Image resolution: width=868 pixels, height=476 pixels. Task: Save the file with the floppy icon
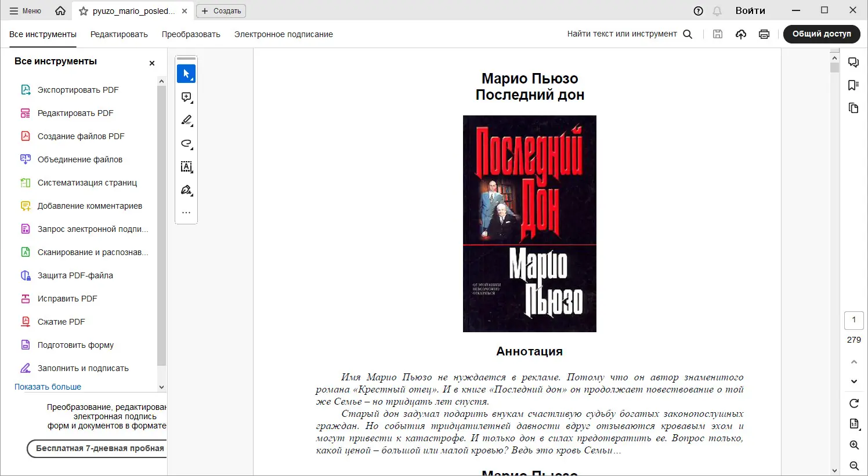pyautogui.click(x=718, y=34)
